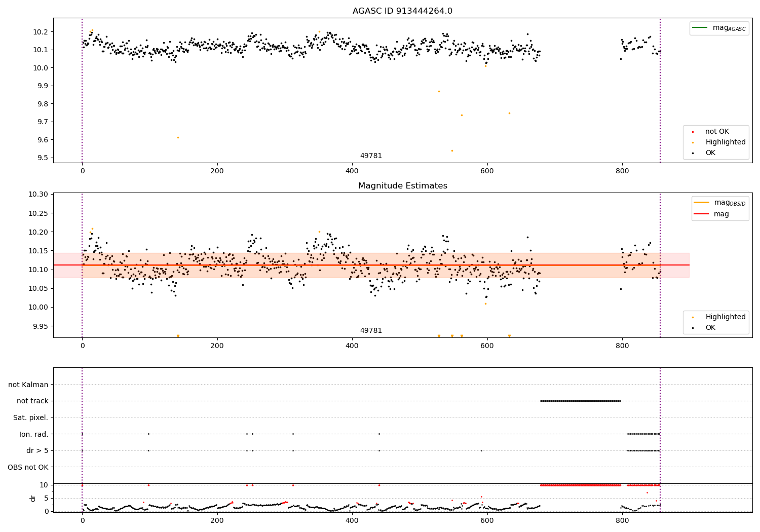Click lowest orange outlier point near 9.54 magnitude
The height and width of the screenshot is (532, 760).
(452, 150)
